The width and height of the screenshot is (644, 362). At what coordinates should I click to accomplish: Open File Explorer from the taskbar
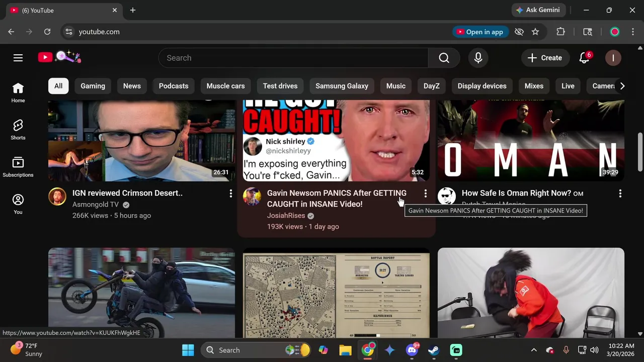pyautogui.click(x=345, y=350)
